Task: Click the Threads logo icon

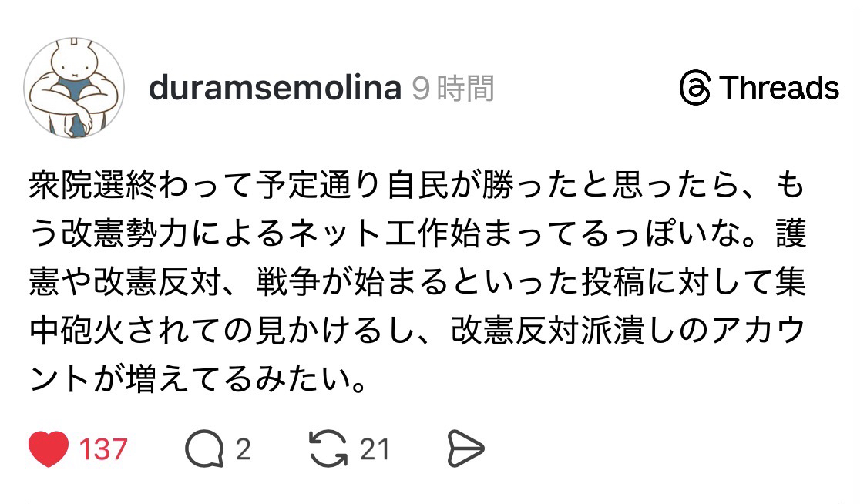Action: (694, 88)
